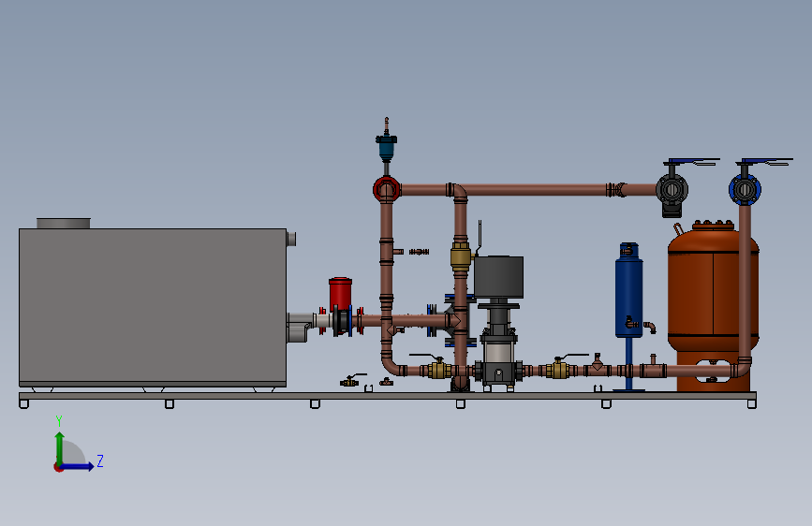Click the "Y" axis label
812x526 pixels.
point(59,421)
